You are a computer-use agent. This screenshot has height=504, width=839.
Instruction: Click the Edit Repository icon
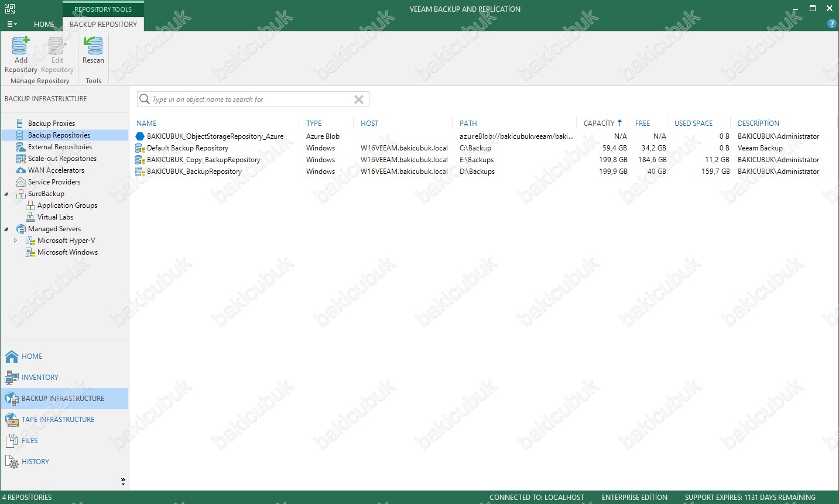click(x=57, y=45)
